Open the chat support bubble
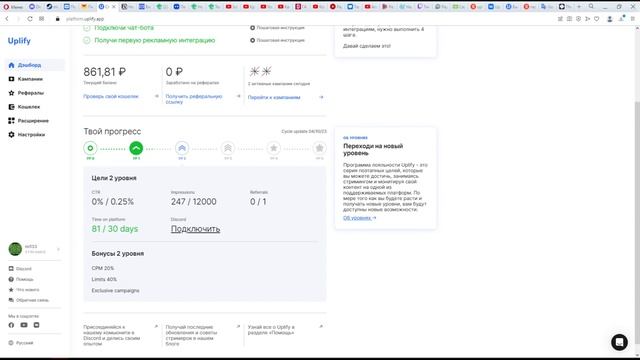640x360 pixels. [619, 342]
